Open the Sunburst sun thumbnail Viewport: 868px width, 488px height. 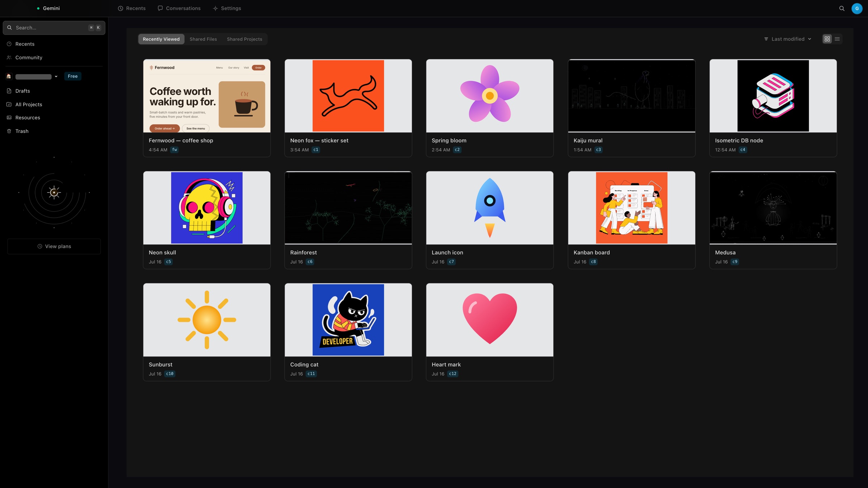point(207,320)
